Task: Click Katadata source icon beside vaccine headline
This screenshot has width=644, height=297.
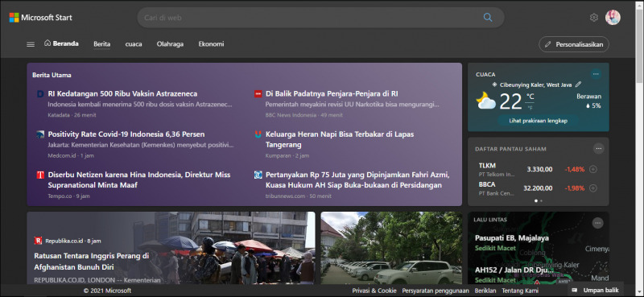Action: [x=40, y=94]
